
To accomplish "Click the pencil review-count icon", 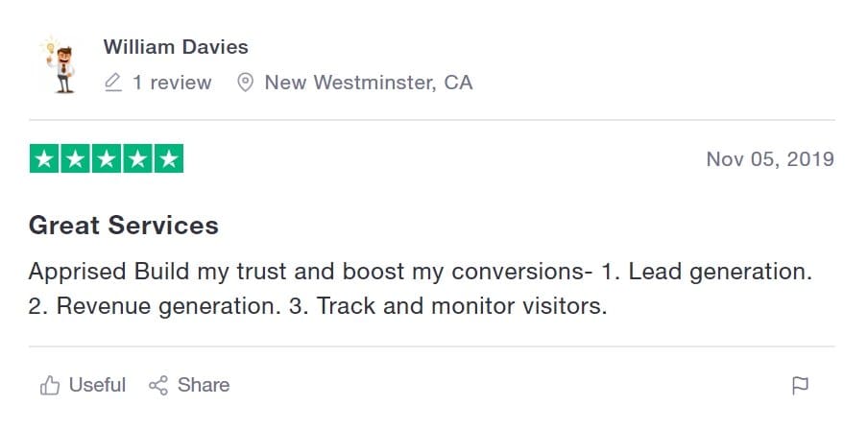I will pos(112,83).
